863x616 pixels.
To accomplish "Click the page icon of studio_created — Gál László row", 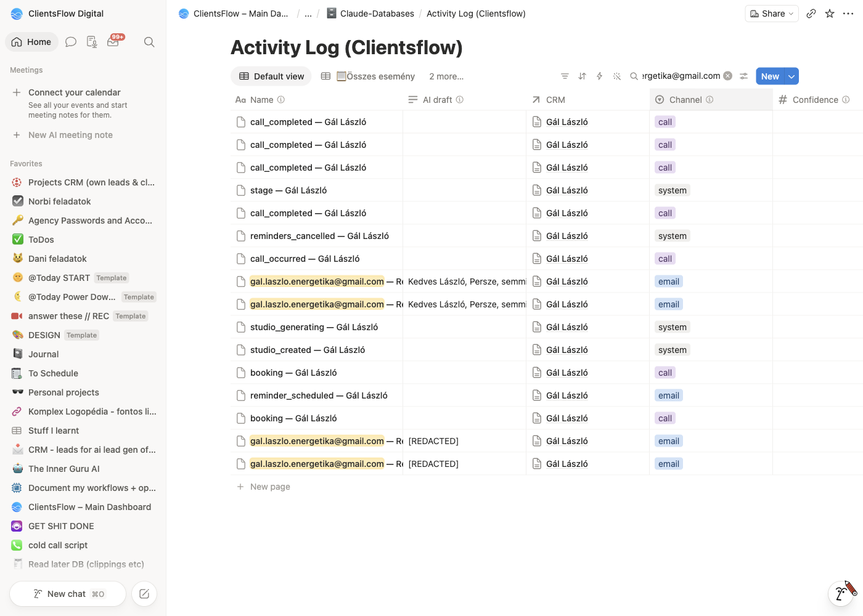I will (x=241, y=350).
